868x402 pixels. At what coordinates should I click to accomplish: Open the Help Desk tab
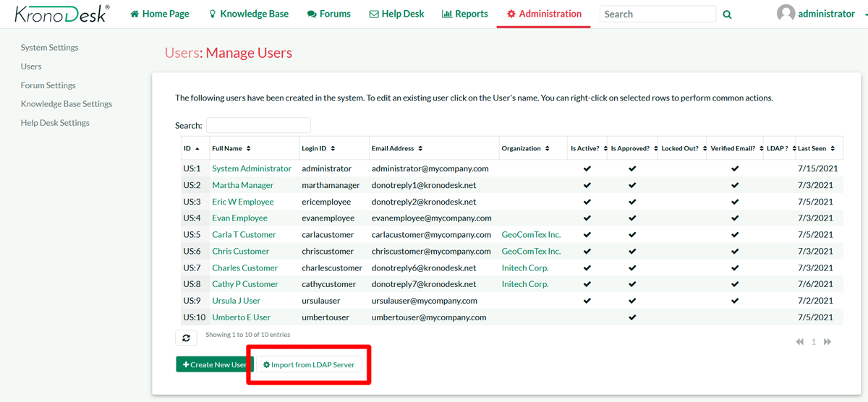pos(396,14)
